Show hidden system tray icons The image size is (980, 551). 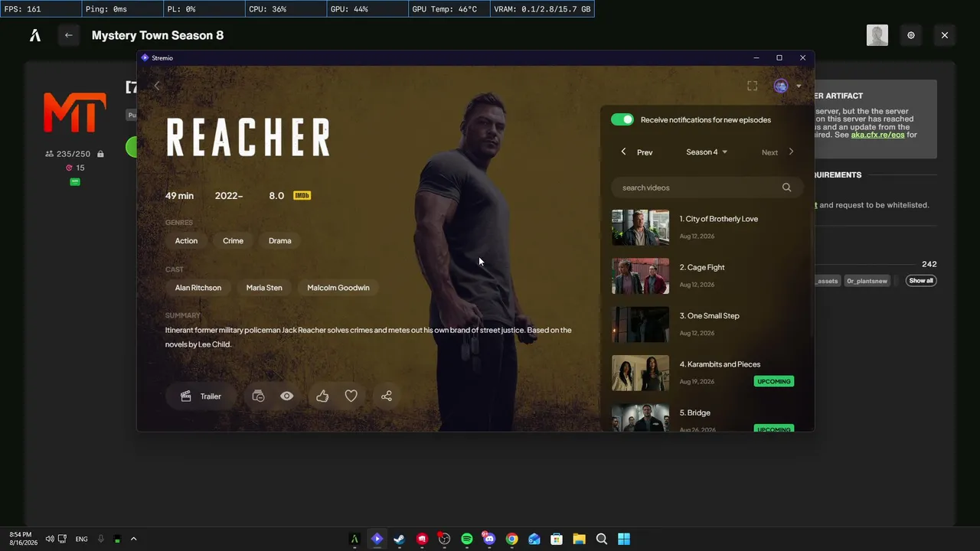133,539
